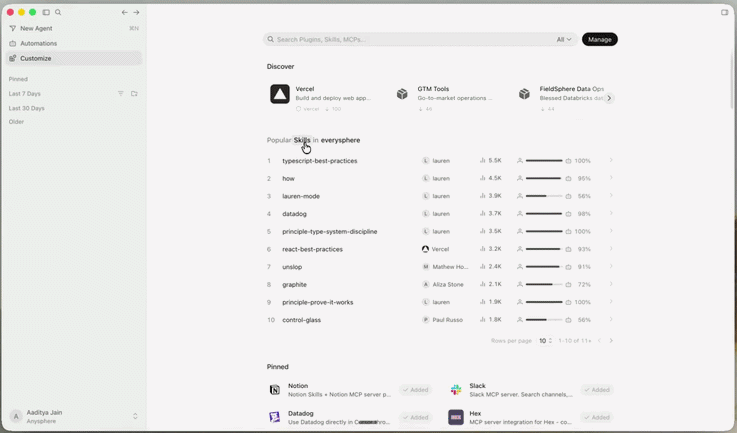Expand the unslop row chevron
The width and height of the screenshot is (737, 433).
click(x=611, y=267)
